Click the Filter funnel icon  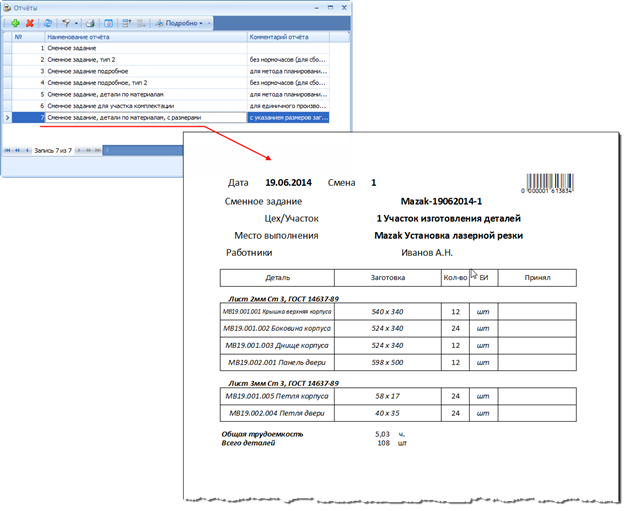(x=66, y=21)
